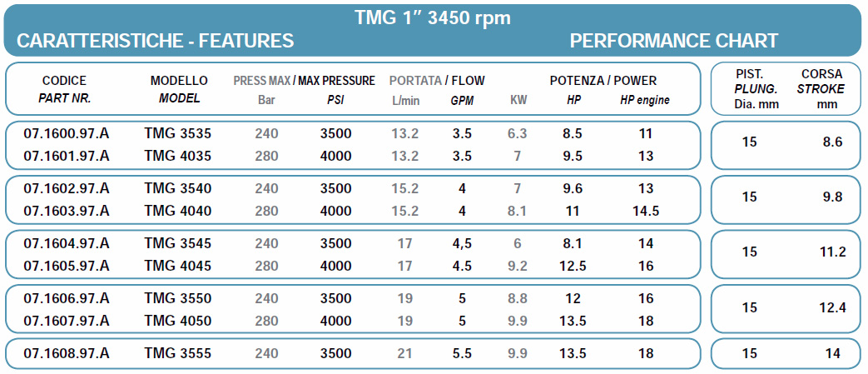This screenshot has height=374, width=868.
Task: Select the PIST. PLUNG. column header
Action: click(x=755, y=89)
